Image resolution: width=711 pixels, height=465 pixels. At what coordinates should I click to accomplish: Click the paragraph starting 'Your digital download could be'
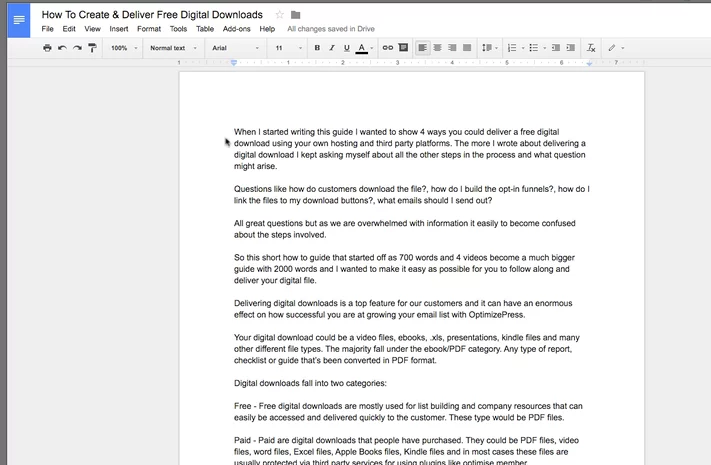point(407,349)
